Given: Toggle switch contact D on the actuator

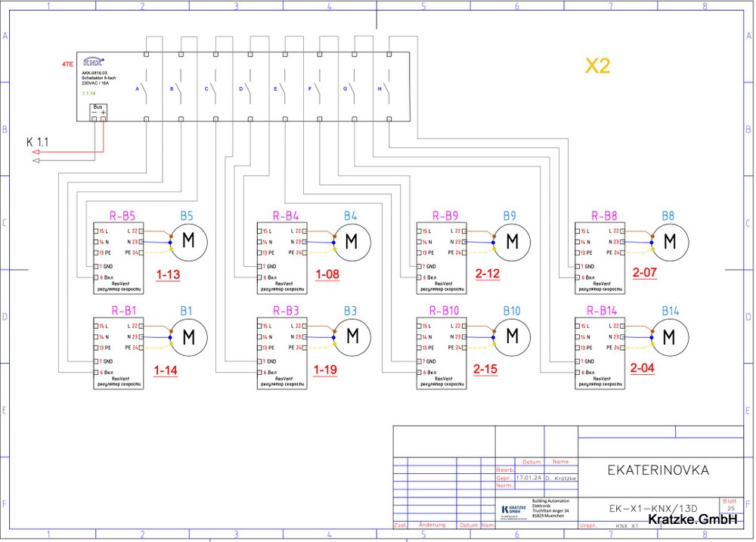Looking at the screenshot, I should pos(250,88).
